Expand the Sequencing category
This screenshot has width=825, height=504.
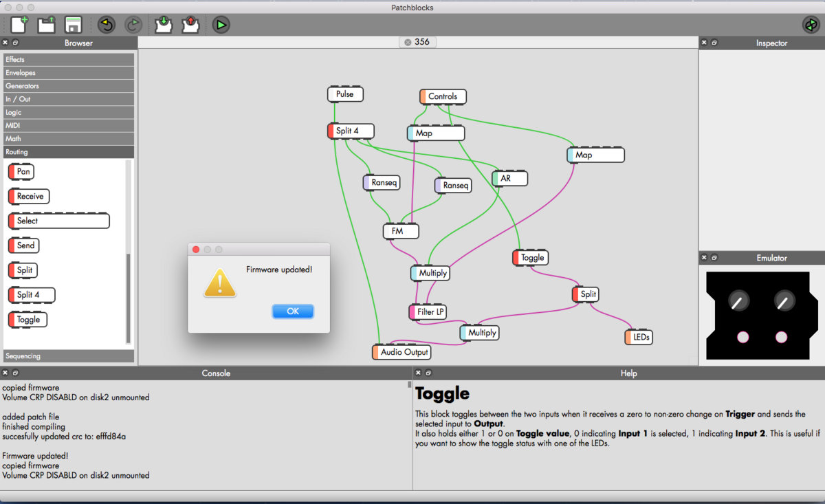pyautogui.click(x=69, y=356)
